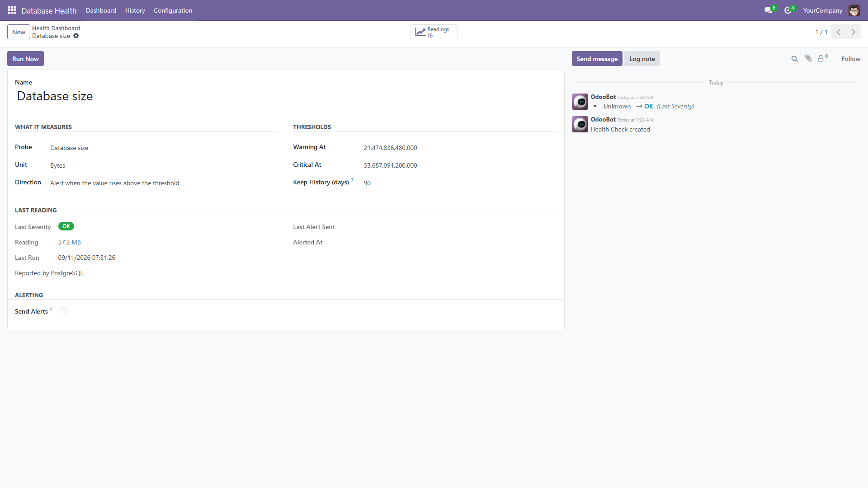Image resolution: width=868 pixels, height=488 pixels.
Task: Click Send message in chatter
Action: coord(597,59)
